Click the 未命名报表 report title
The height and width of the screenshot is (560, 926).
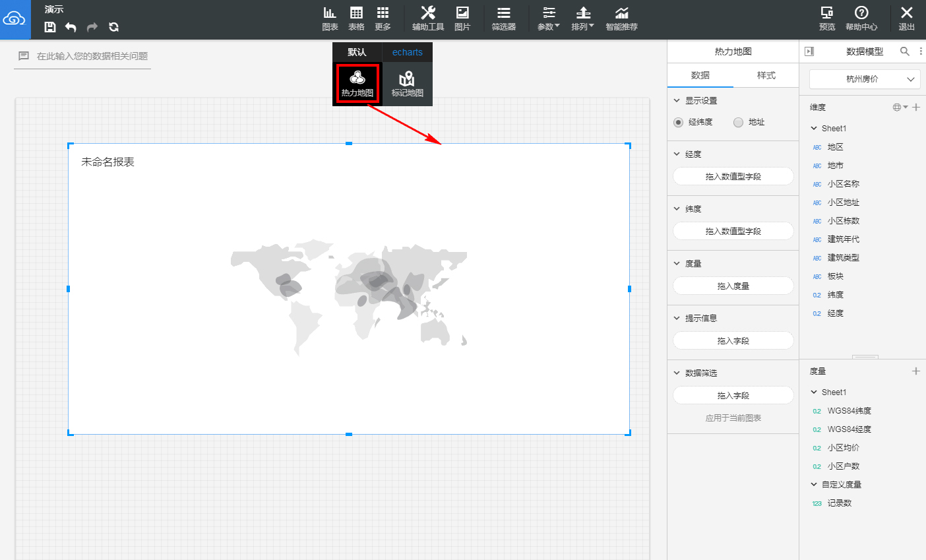click(x=108, y=162)
